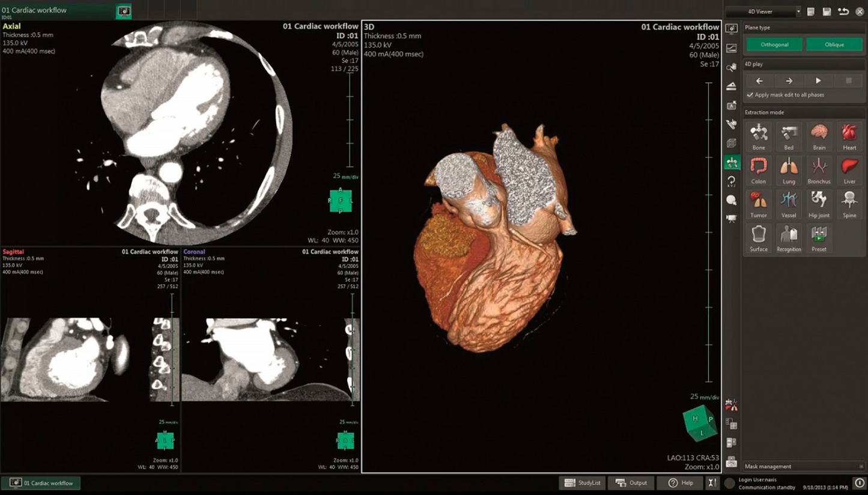Image resolution: width=868 pixels, height=495 pixels.
Task: Select the XYZ rotate tool in sidebar
Action: (731, 181)
